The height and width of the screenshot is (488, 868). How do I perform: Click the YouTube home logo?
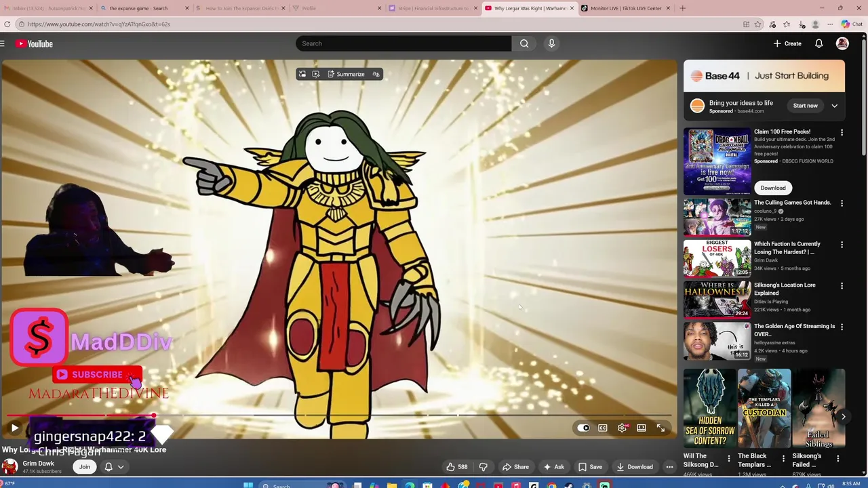[x=35, y=43]
